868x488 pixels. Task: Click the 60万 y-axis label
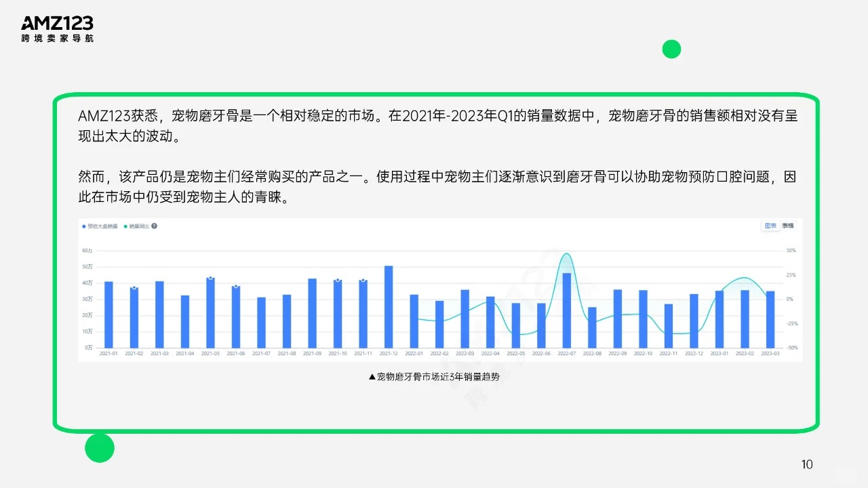(87, 250)
